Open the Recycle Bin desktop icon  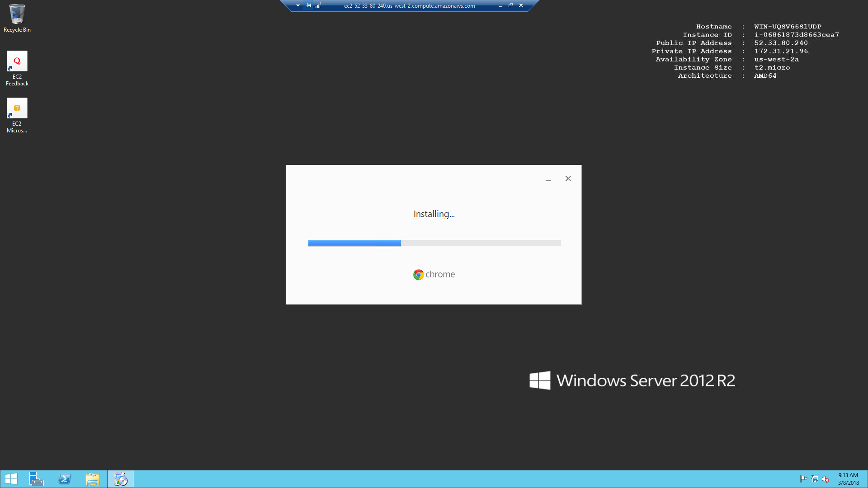tap(17, 18)
